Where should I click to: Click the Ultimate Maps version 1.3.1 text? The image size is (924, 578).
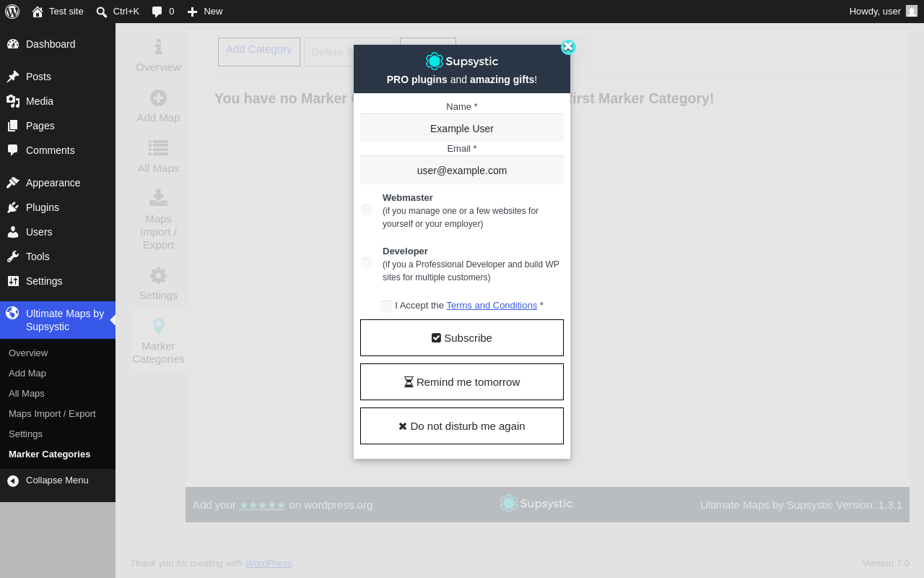coord(801,505)
